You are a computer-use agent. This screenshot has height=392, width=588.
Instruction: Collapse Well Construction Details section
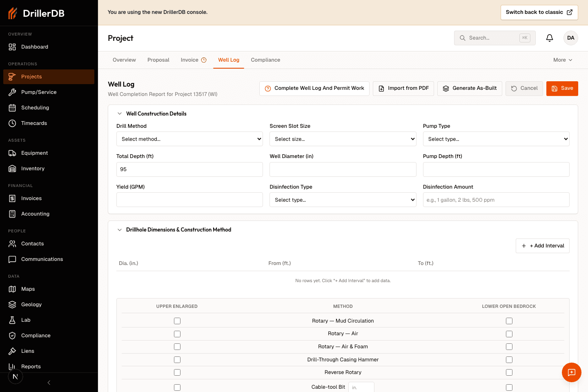(x=120, y=114)
